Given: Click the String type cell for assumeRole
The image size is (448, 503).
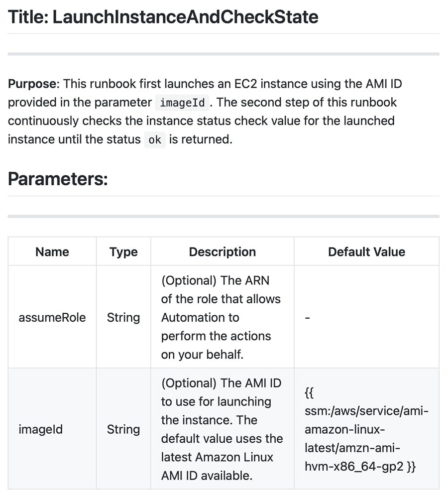Looking at the screenshot, I should tap(123, 317).
